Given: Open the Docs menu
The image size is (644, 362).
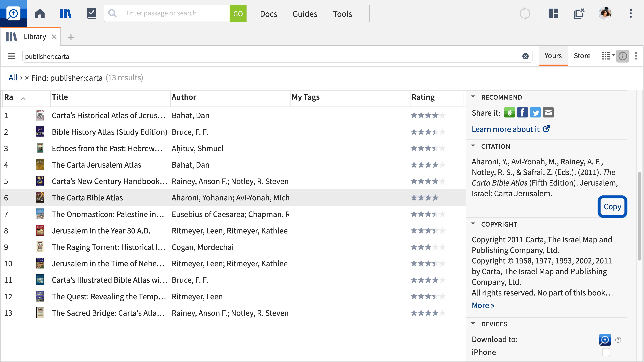Looking at the screenshot, I should (x=269, y=14).
